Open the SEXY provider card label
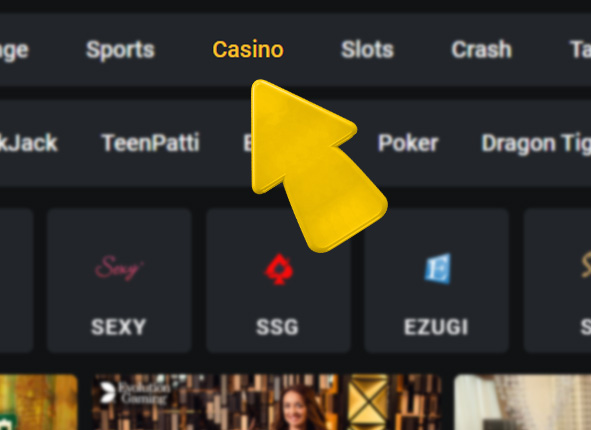This screenshot has height=430, width=591. (118, 327)
